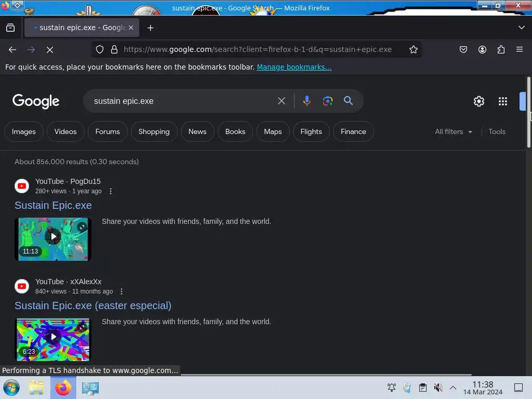This screenshot has height=399, width=532.
Task: Close the sustain epic.exe tab
Action: (131, 28)
